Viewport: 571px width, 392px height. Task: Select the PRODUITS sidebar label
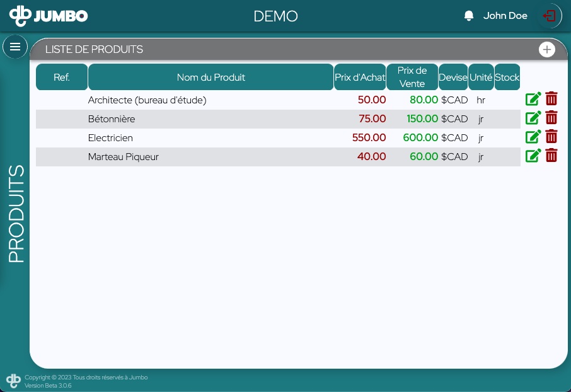tap(16, 214)
